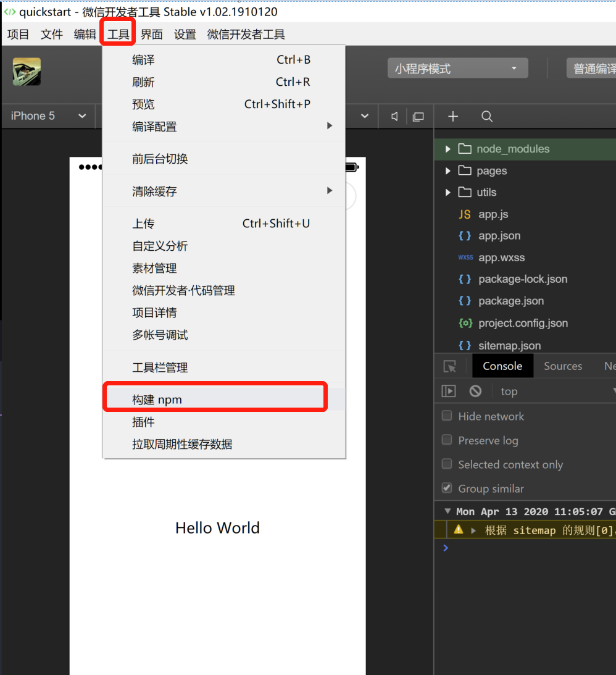Open the simulator toolbar chevron dropdown
The width and height of the screenshot is (616, 675).
tap(365, 116)
